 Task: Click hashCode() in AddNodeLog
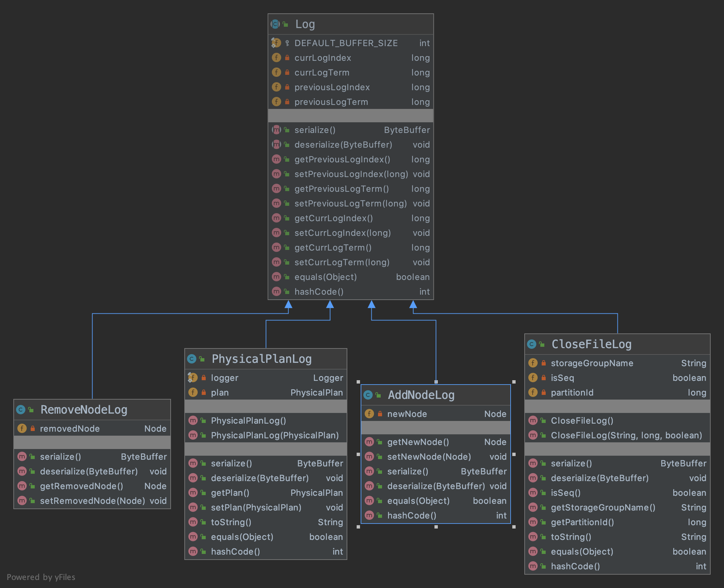435,516
